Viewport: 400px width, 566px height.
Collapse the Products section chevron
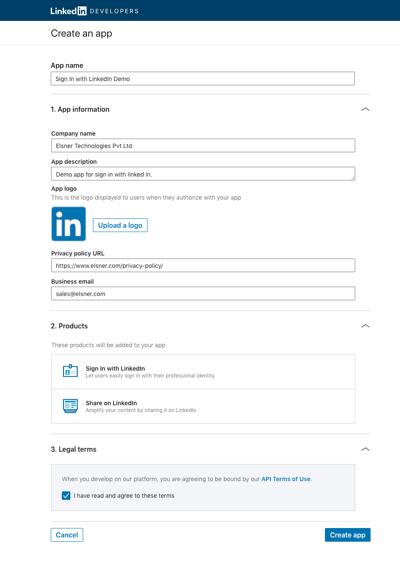pos(365,326)
